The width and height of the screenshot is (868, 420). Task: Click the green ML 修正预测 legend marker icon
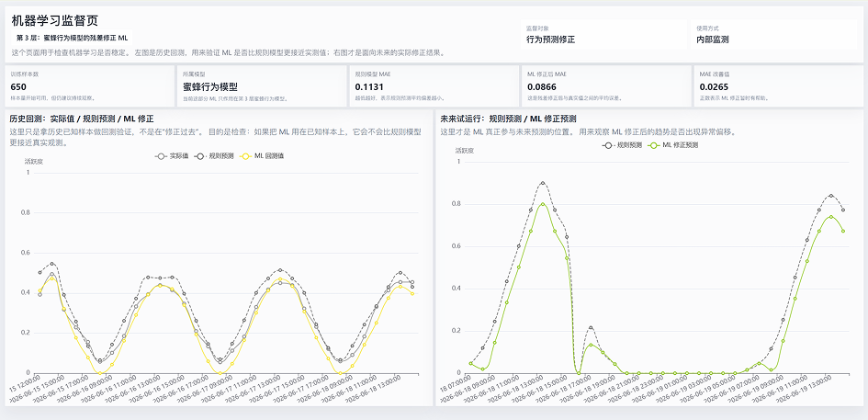click(654, 145)
